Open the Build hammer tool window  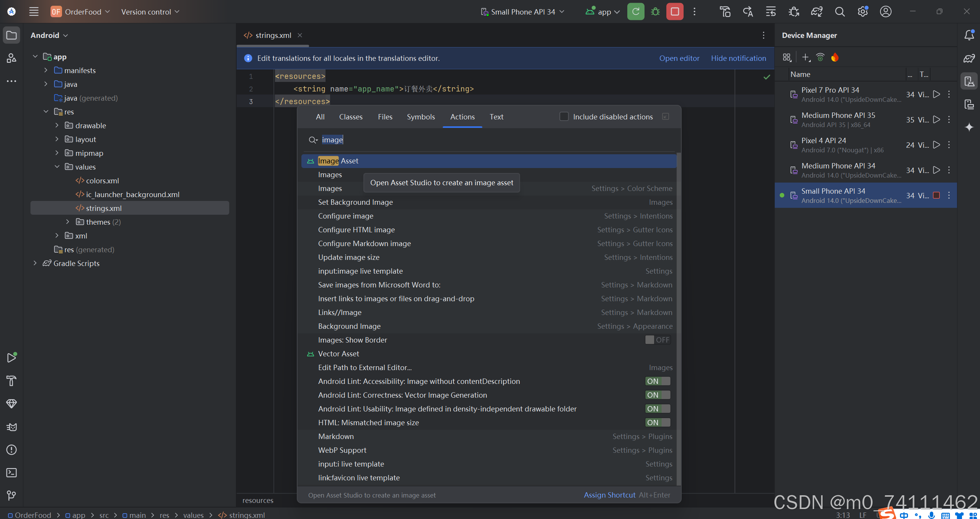[x=11, y=381]
